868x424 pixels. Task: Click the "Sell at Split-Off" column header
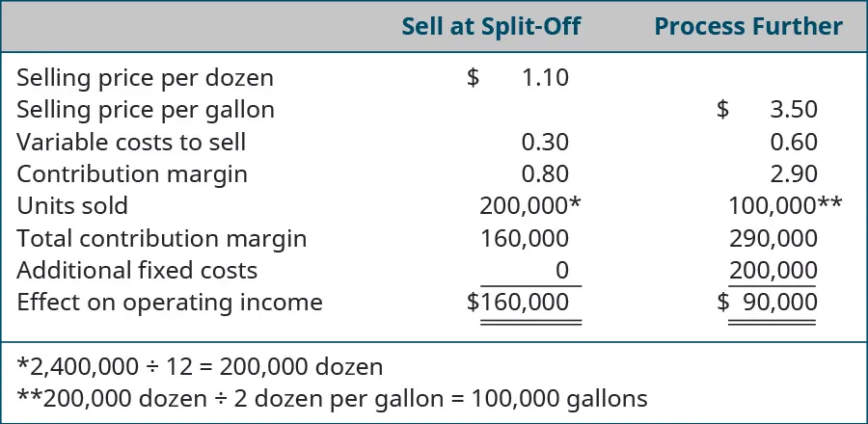pos(491,26)
